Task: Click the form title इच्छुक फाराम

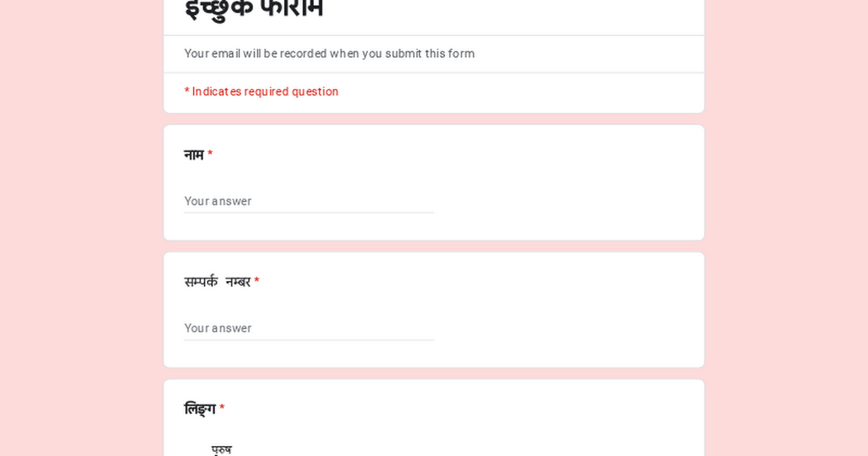Action: pyautogui.click(x=254, y=9)
